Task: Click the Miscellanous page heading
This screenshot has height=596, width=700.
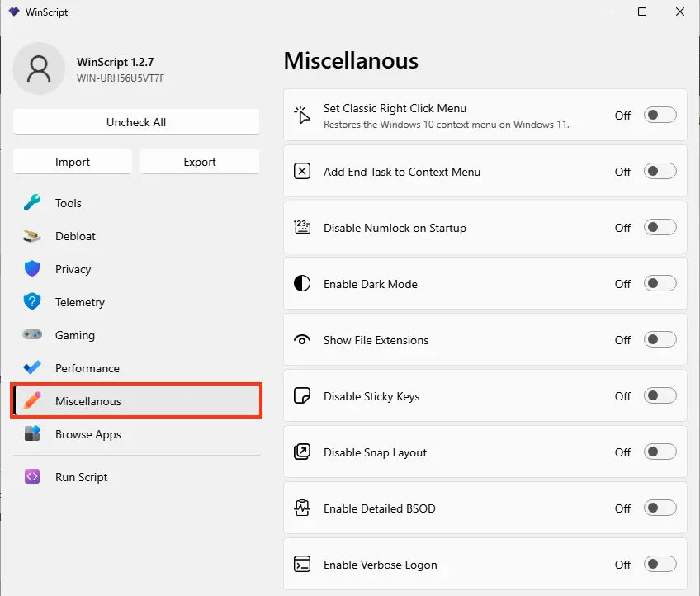Action: click(351, 60)
